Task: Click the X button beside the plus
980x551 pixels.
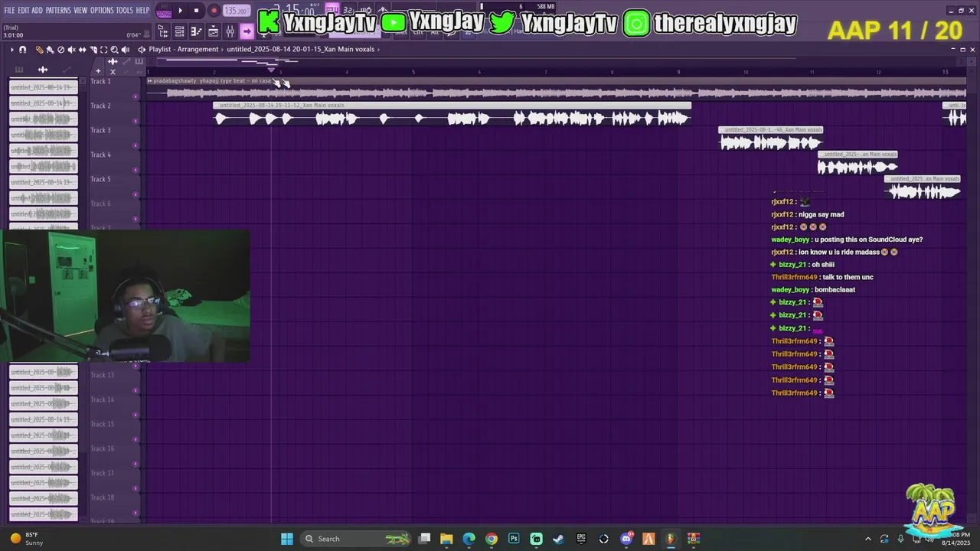Action: (113, 71)
